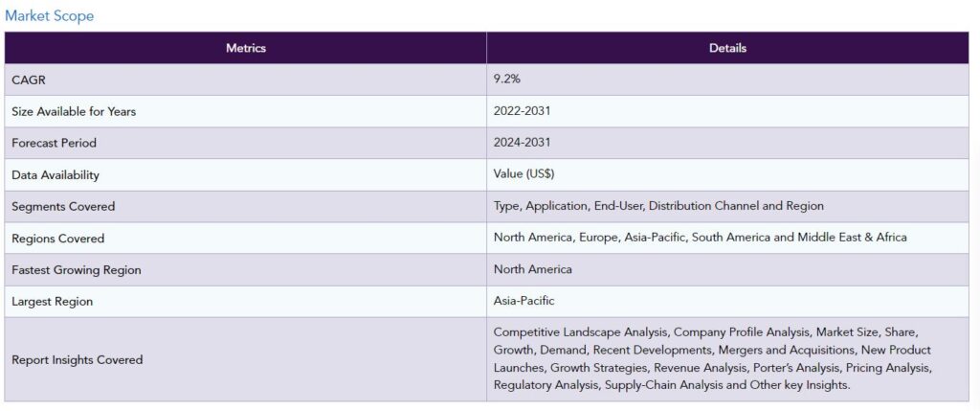Click the Value (US$) cell

point(727,174)
